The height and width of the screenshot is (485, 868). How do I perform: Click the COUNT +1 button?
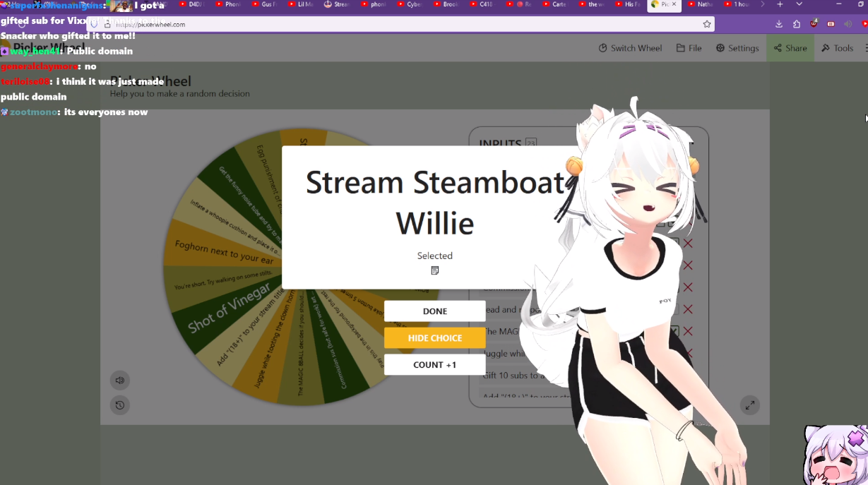click(x=434, y=365)
